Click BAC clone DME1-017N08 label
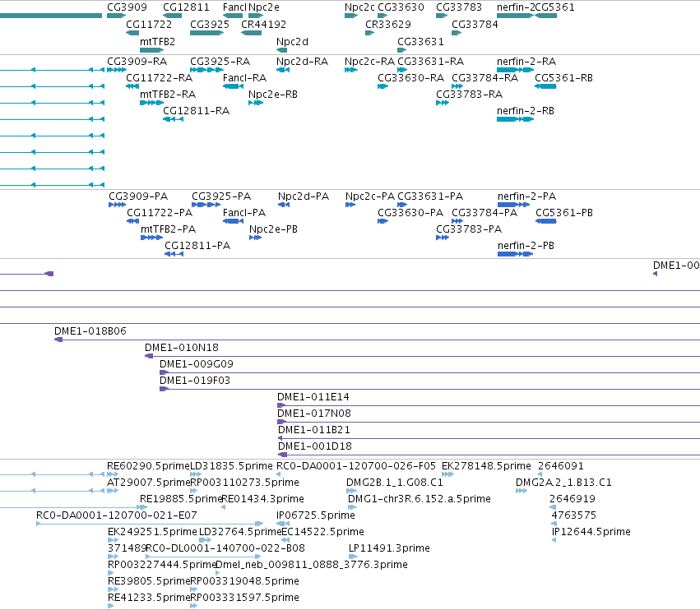 pyautogui.click(x=314, y=414)
